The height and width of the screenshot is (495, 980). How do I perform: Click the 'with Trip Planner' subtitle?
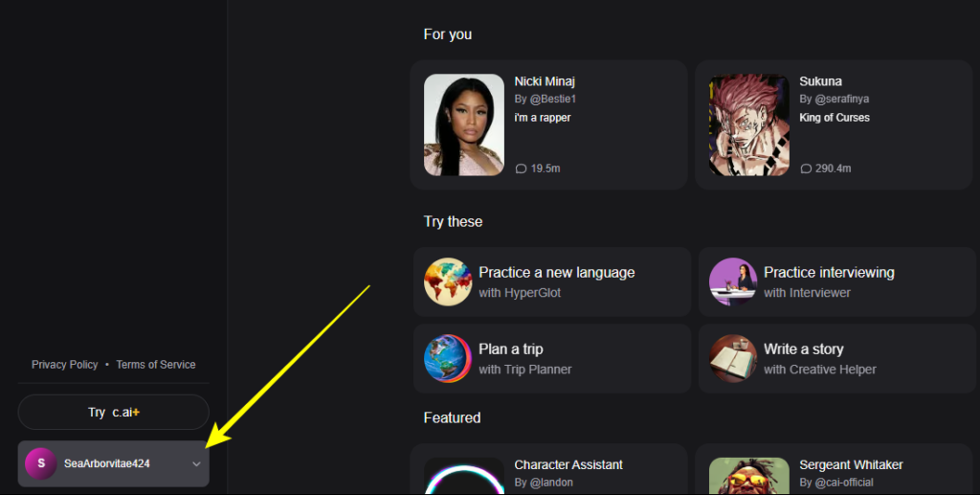(x=525, y=370)
